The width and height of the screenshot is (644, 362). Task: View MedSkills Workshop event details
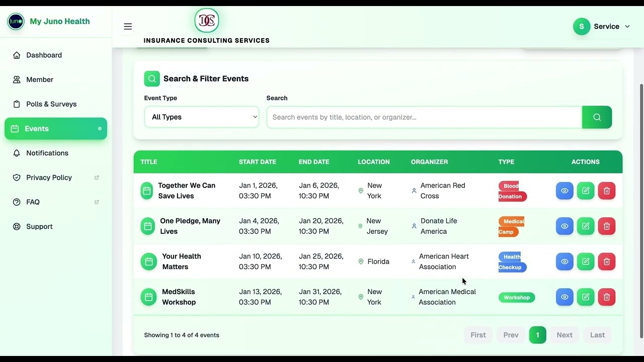pos(565,297)
